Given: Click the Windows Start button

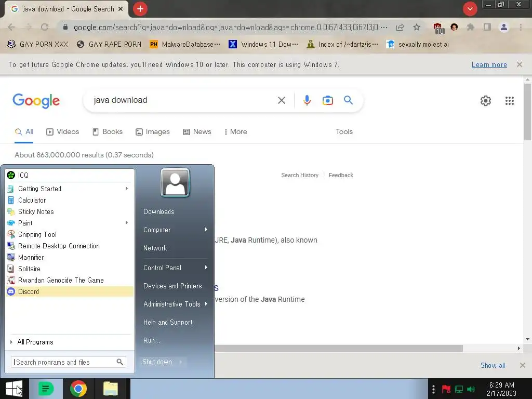Looking at the screenshot, I should (14, 389).
